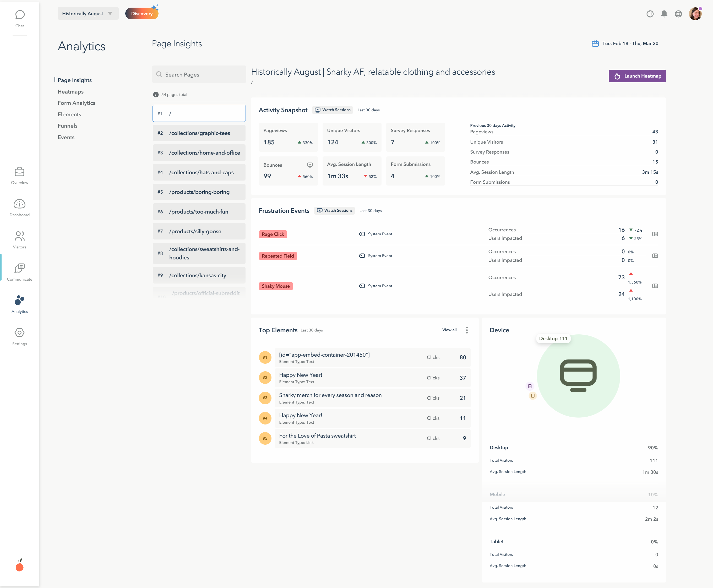Viewport: 713px width, 588px height.
Task: Open Elements in Analytics menu
Action: click(69, 115)
